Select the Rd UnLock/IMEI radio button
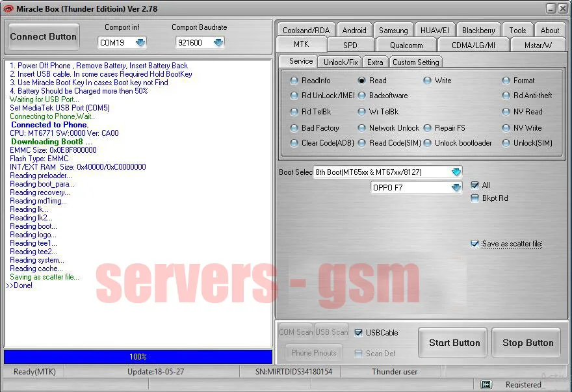Screen dimensions: 572x392 [294, 96]
